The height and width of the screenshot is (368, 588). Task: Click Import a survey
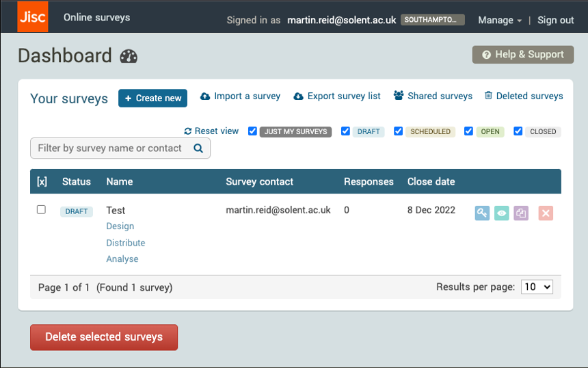tap(241, 96)
